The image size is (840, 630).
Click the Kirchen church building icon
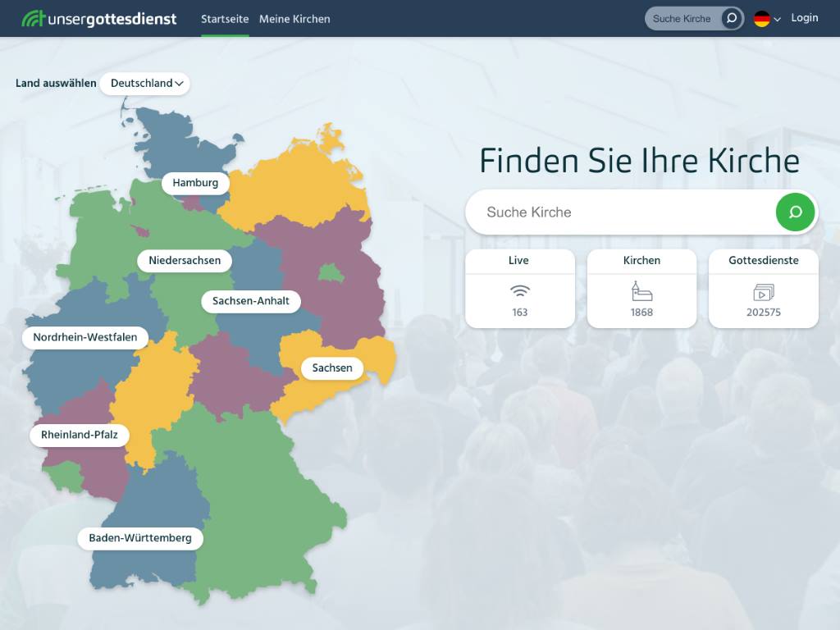[x=641, y=291]
